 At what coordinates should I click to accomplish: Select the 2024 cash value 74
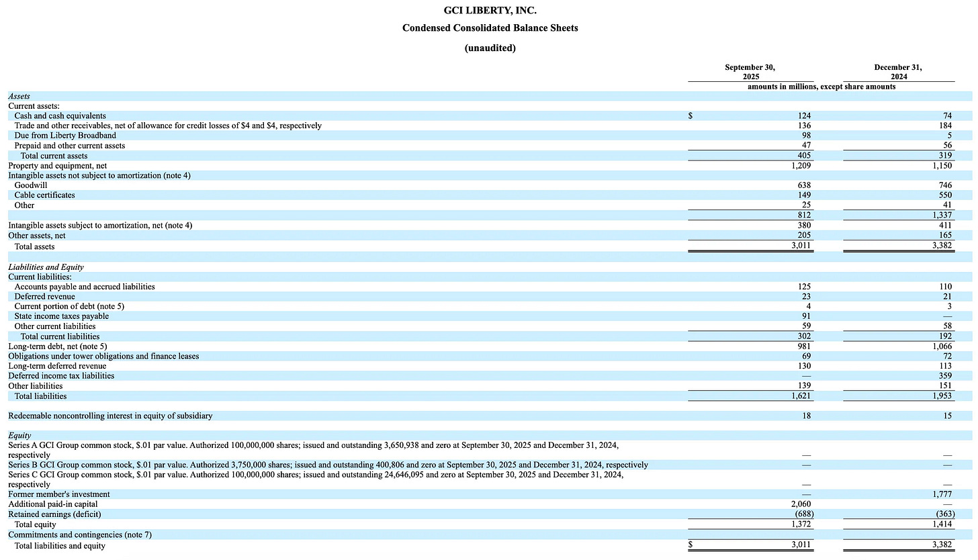click(947, 116)
